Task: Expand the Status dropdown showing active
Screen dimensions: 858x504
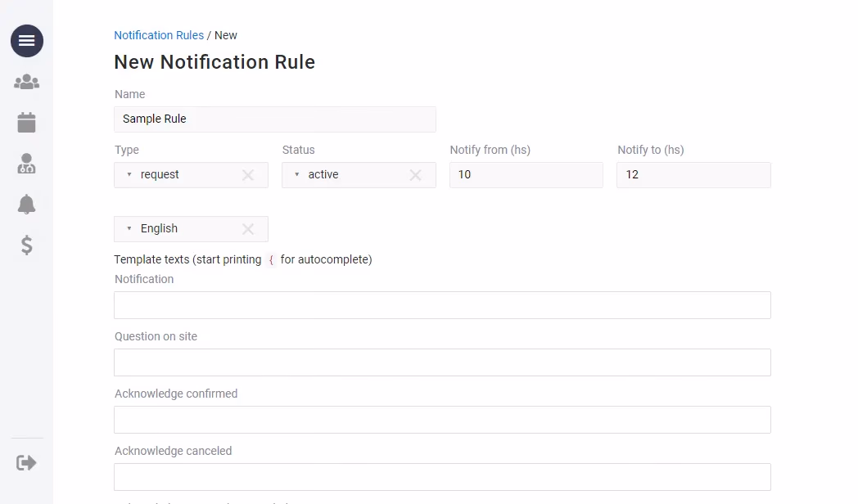Action: point(297,174)
